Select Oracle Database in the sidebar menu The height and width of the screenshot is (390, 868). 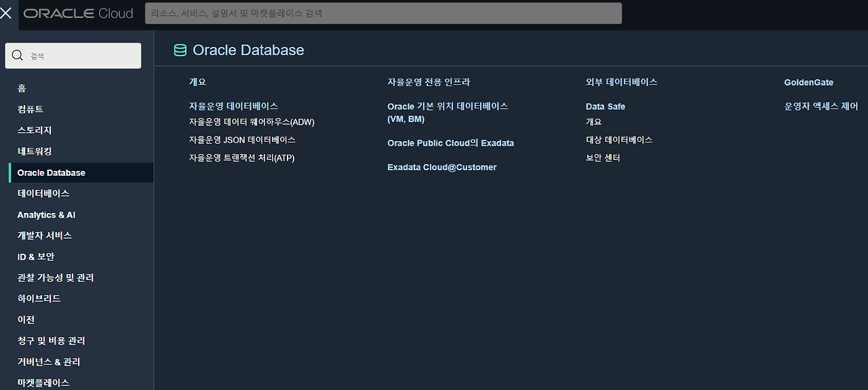(81, 172)
